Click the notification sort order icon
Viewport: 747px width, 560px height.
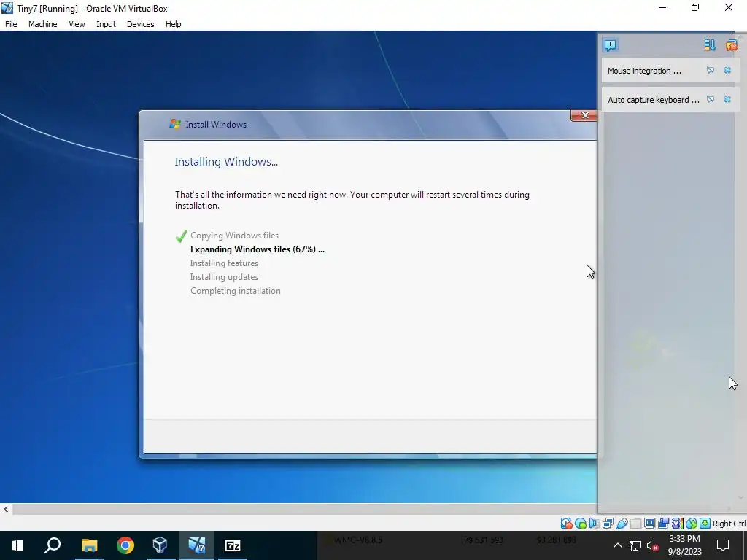click(x=710, y=45)
